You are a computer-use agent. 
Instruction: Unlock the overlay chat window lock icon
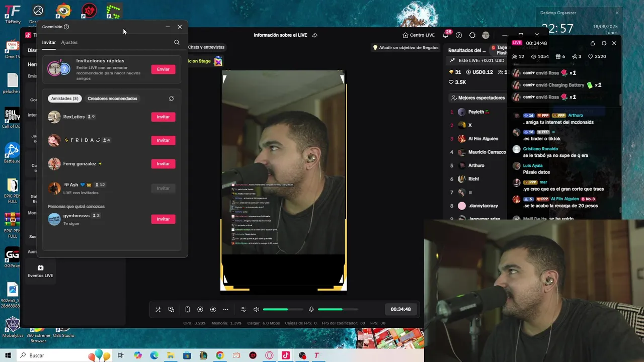593,43
